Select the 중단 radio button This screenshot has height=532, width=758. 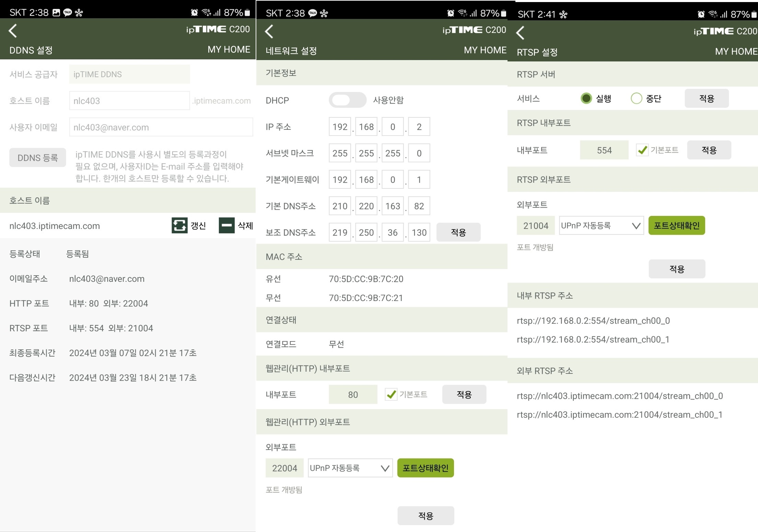[x=636, y=99]
